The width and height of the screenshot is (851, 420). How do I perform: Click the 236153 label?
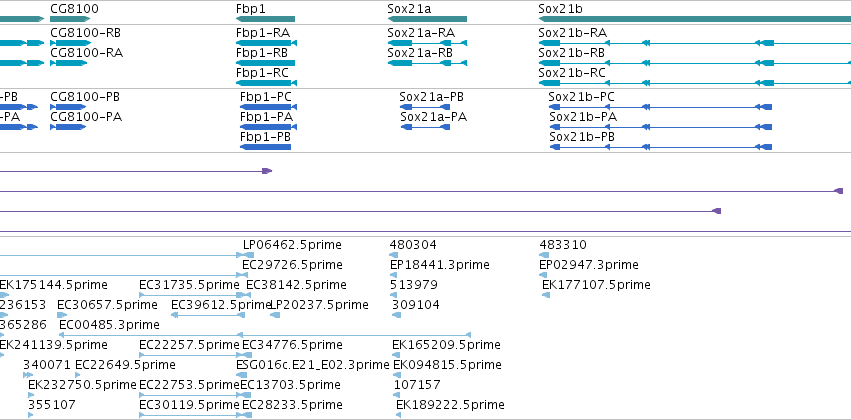click(x=23, y=305)
